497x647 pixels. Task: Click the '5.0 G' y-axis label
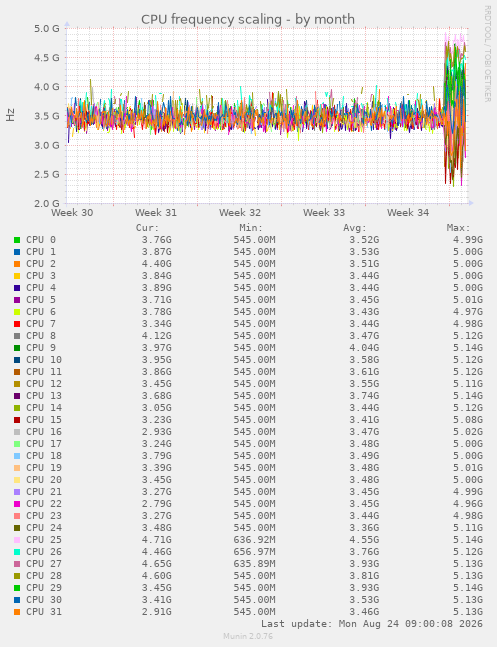[x=47, y=28]
